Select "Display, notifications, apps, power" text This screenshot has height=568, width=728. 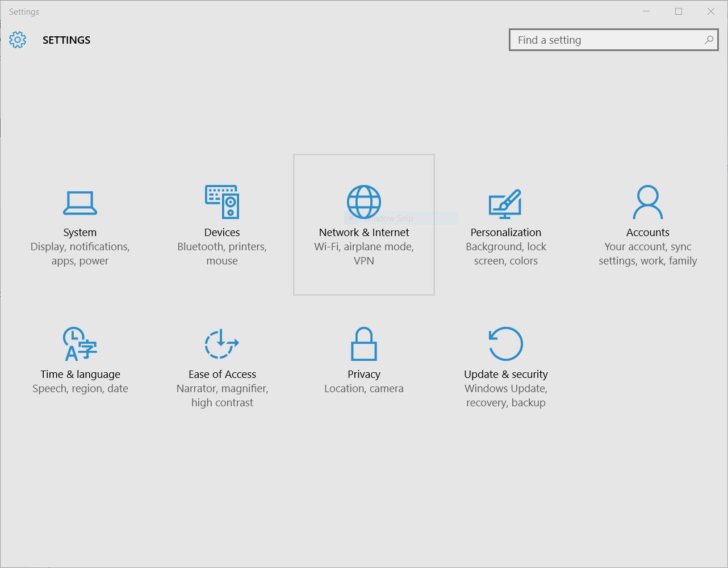pyautogui.click(x=80, y=253)
